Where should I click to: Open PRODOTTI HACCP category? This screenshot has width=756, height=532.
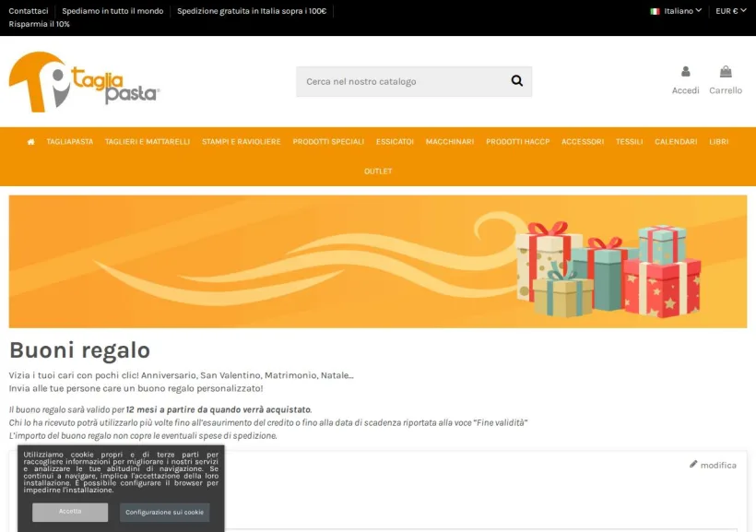tap(518, 142)
